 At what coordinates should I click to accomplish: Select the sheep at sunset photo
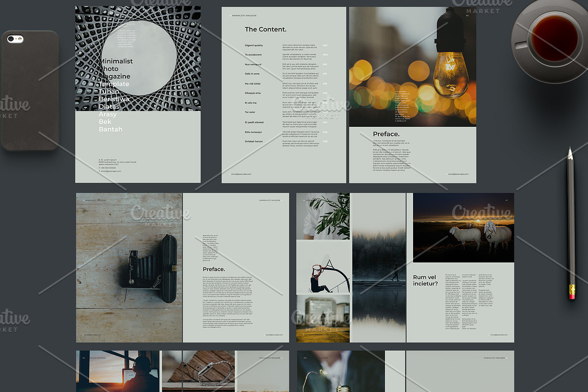(464, 228)
